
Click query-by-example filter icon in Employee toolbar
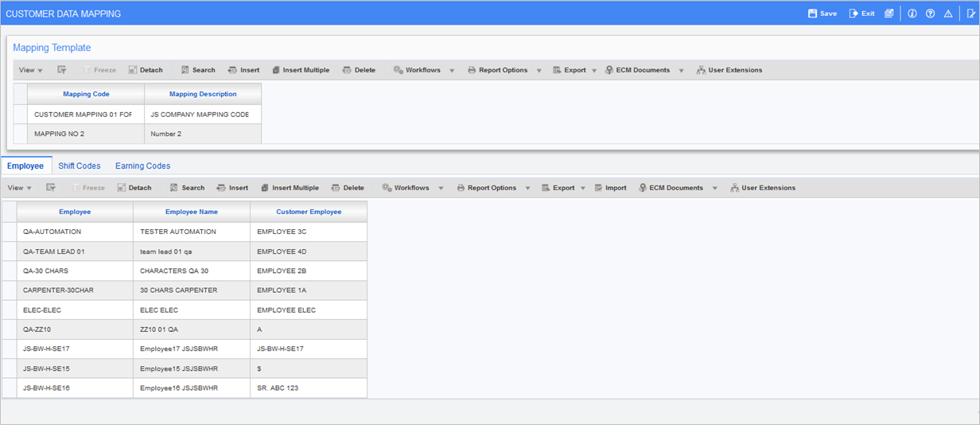[x=51, y=188]
